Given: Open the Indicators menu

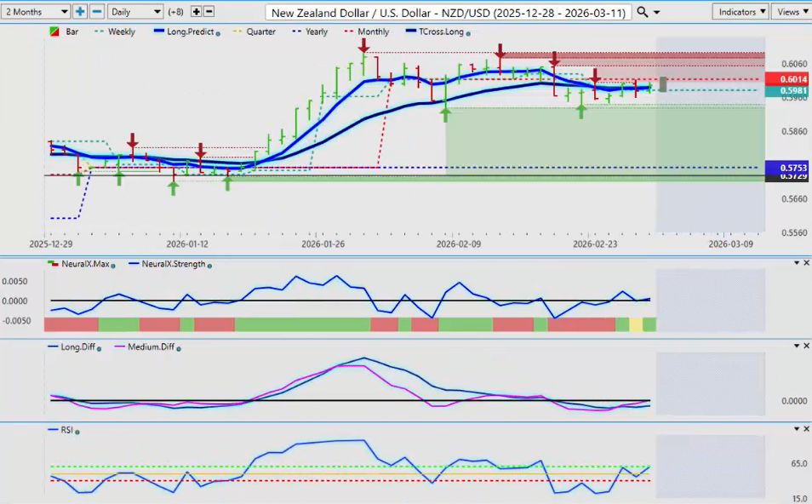Looking at the screenshot, I should pos(741,12).
